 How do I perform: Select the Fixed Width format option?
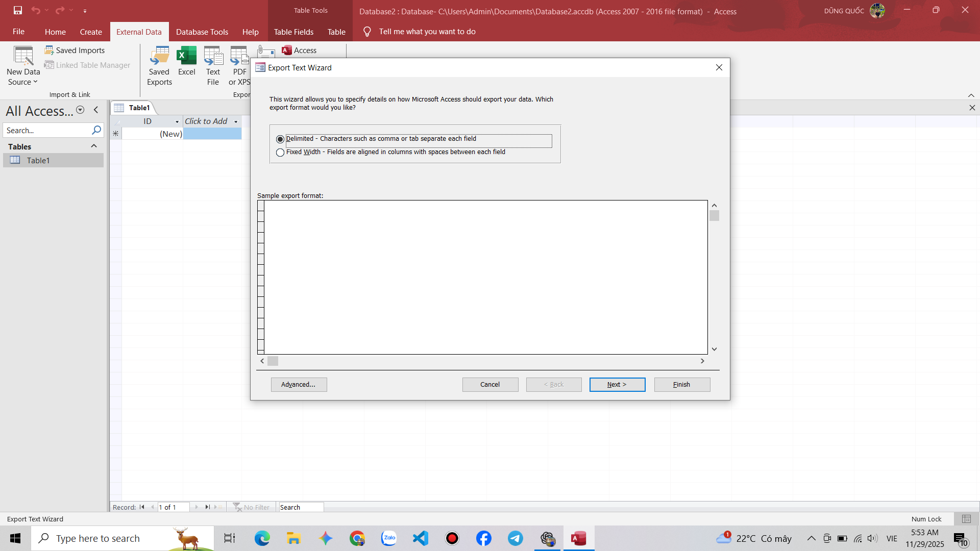point(280,153)
